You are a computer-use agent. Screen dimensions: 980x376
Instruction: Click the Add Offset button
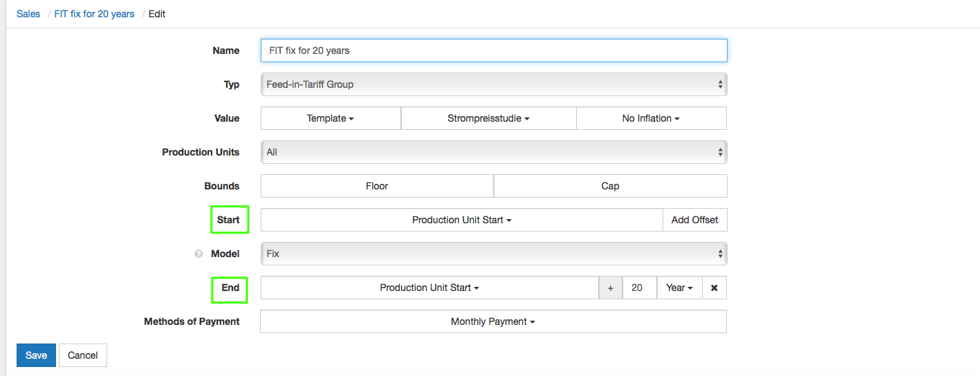pos(694,220)
